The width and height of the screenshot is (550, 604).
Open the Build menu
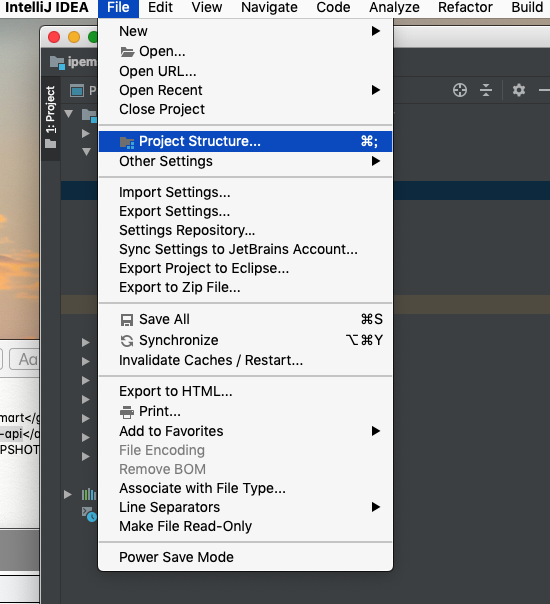[527, 8]
